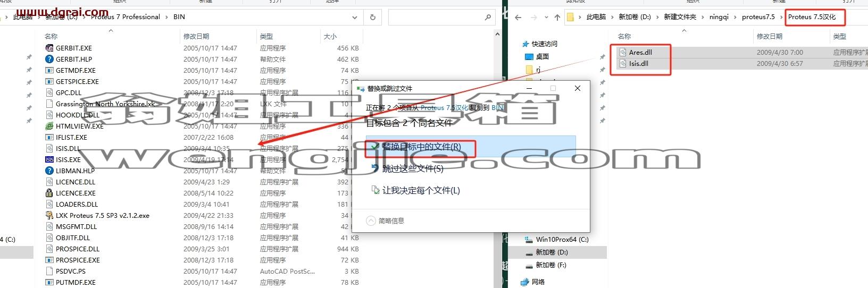868x288 pixels.
Task: Click the GETSPICE.EXE file icon
Action: (x=49, y=81)
